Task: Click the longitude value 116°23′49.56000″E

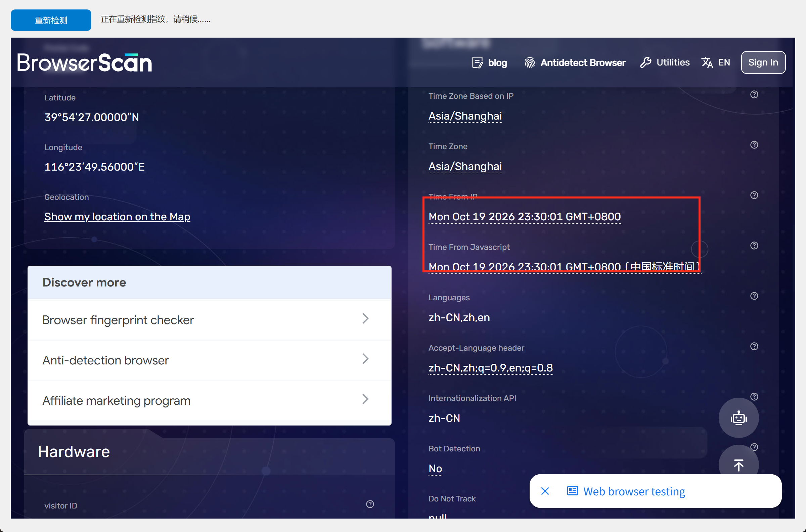Action: pos(94,167)
